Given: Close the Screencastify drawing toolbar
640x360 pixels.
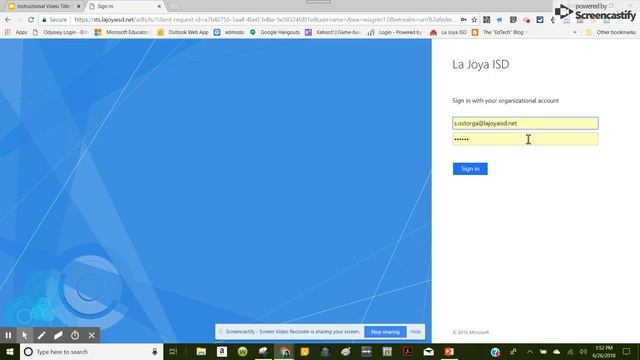Looking at the screenshot, I should pos(92,336).
